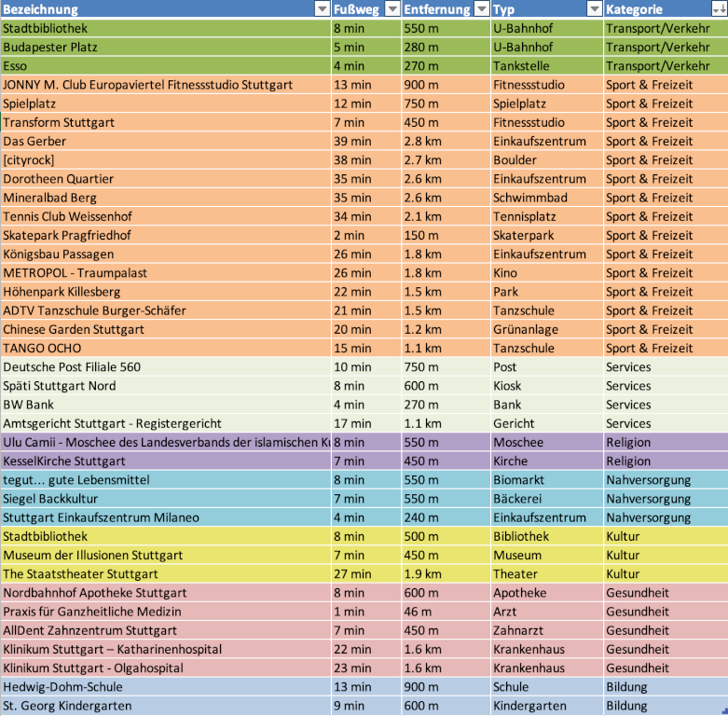Screen dimensions: 728x716
Task: Click the Tennisplatz type cell
Action: (x=547, y=216)
